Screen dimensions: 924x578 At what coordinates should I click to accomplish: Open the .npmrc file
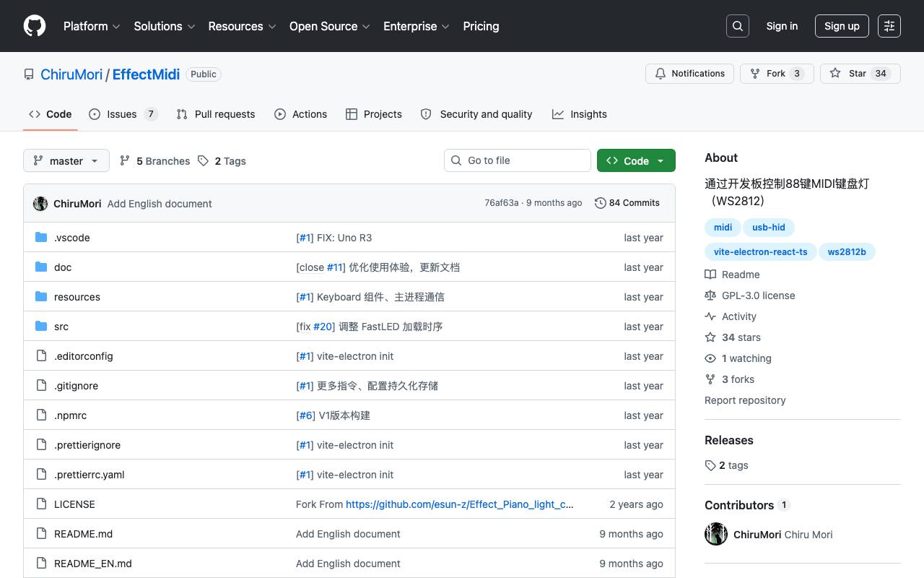pyautogui.click(x=71, y=415)
